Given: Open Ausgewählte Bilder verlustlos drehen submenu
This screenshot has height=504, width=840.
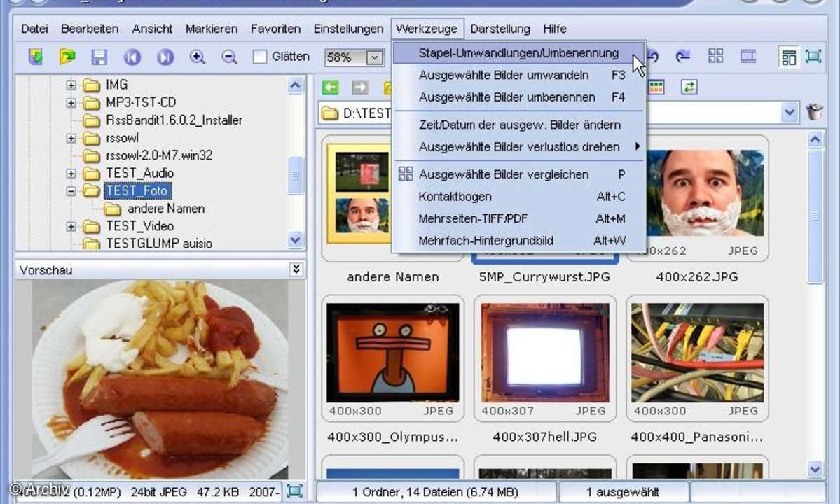Looking at the screenshot, I should click(x=518, y=146).
